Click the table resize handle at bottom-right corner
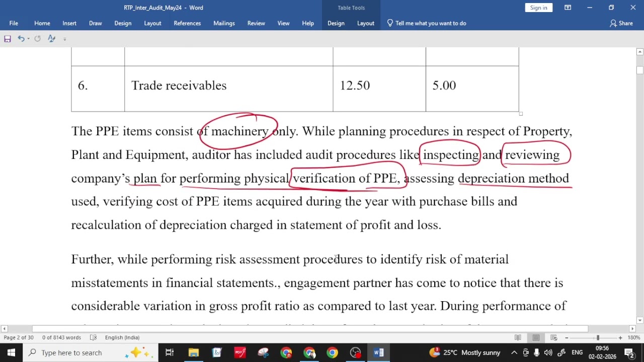This screenshot has height=362, width=644. (x=521, y=114)
